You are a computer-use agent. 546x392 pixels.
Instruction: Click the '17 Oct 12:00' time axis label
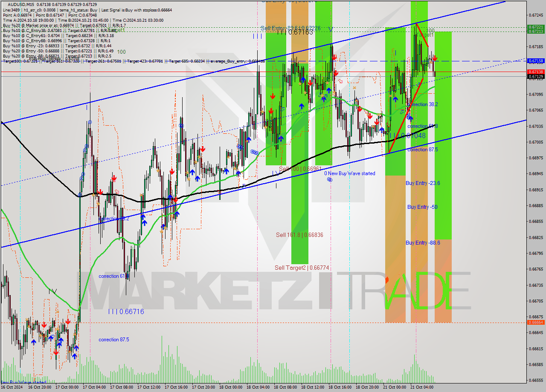(x=149, y=387)
